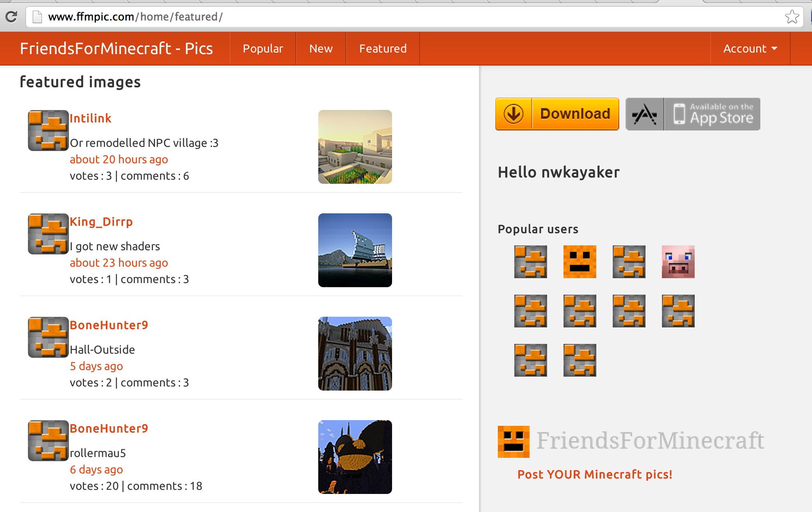Click the gray FriendsForMinecraft wordmark
Screen dimensions: 812x512
650,441
